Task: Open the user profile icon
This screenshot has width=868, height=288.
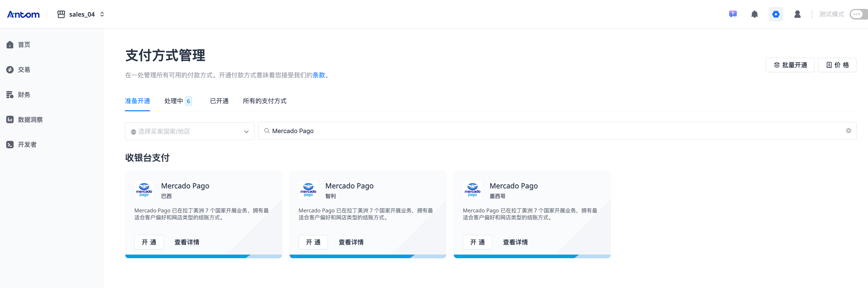Action: tap(797, 14)
